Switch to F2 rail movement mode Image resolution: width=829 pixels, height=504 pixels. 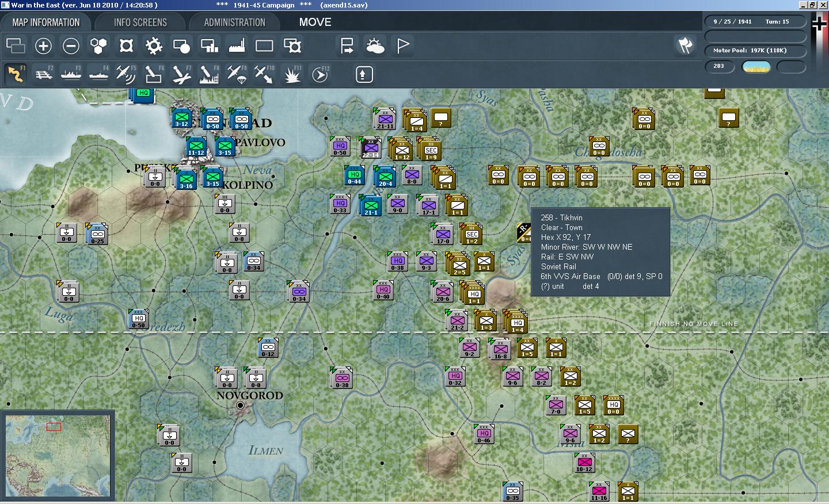point(43,74)
